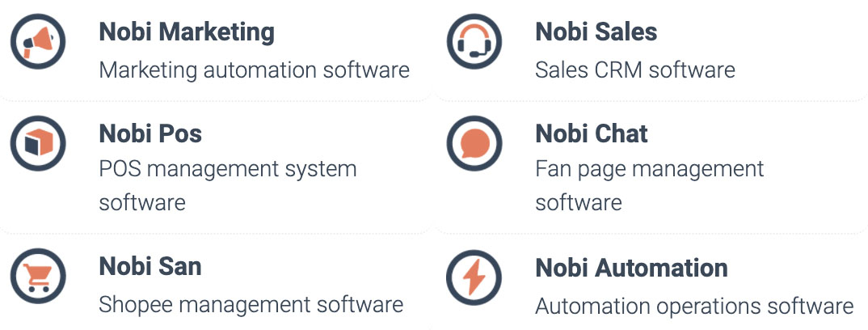Click the headset icon for Nobi Sales
This screenshot has width=868, height=330.
point(474,43)
